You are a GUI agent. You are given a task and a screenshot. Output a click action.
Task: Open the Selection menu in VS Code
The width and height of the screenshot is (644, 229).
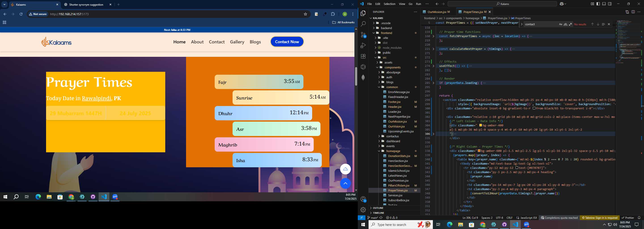389,4
